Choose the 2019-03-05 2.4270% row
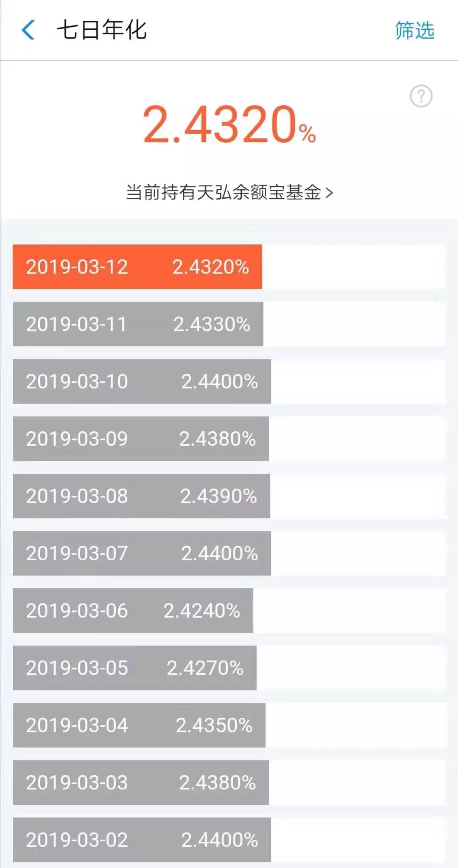 pos(134,668)
